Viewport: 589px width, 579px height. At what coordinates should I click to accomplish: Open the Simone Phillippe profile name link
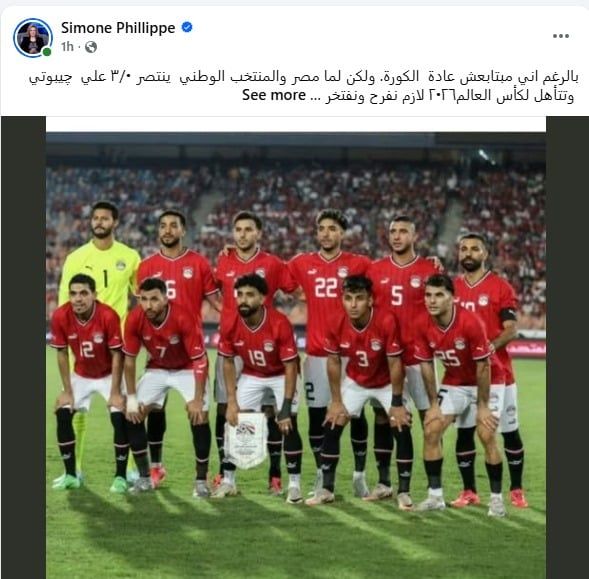[x=118, y=28]
